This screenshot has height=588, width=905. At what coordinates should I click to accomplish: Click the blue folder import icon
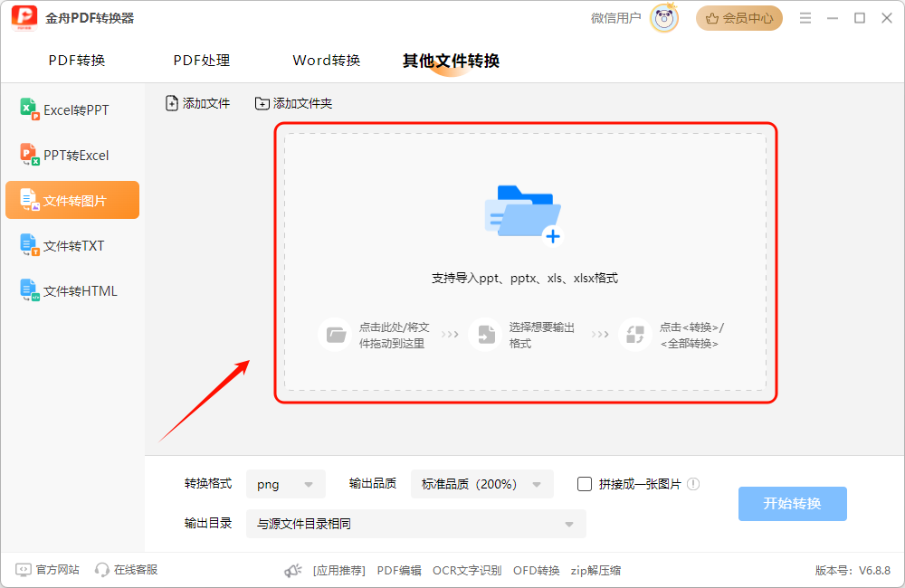coord(523,215)
